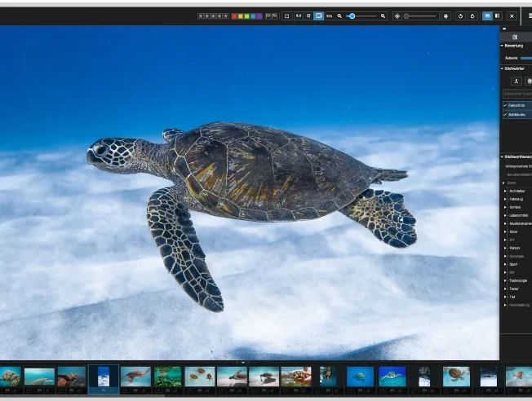Rotate image clockwise
Viewport: 532px width, 401px height.
(472, 16)
